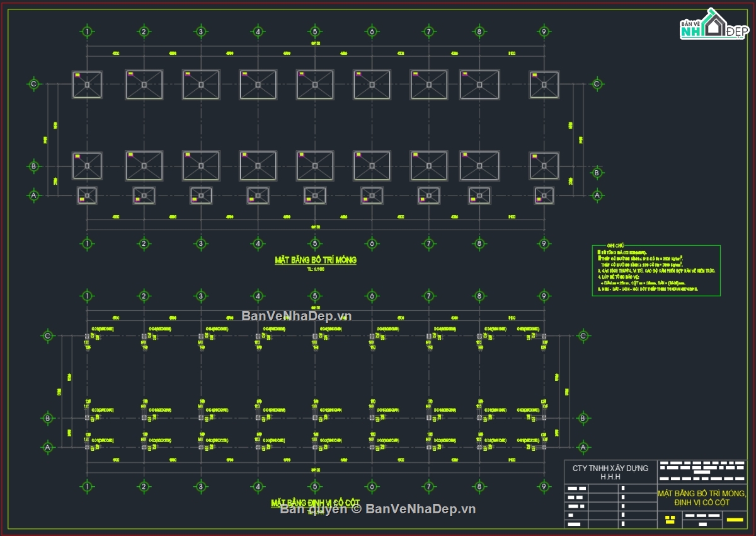The height and width of the screenshot is (536, 756).
Task: Click the "CTY TNHH XÂY DỰNG H.H.H" title block cell
Action: pyautogui.click(x=610, y=472)
